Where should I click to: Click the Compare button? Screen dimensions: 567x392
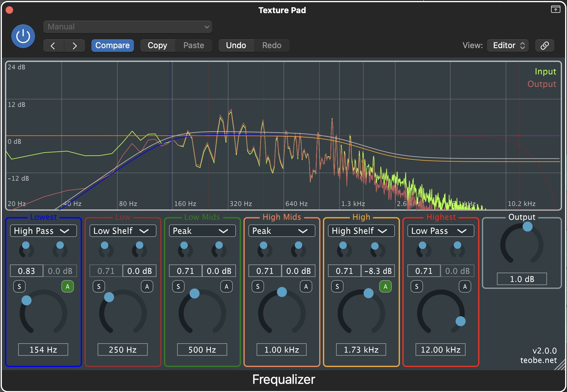point(113,46)
